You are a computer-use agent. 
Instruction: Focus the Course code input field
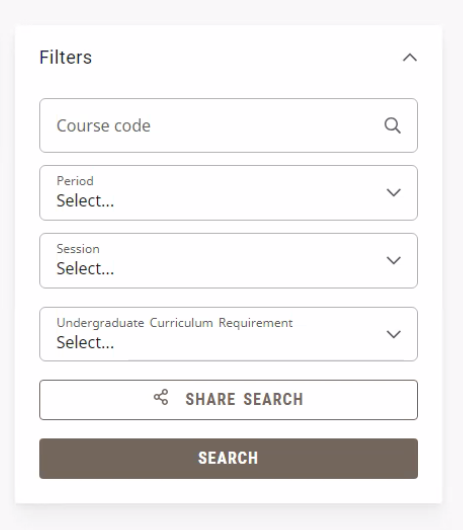coord(228,125)
